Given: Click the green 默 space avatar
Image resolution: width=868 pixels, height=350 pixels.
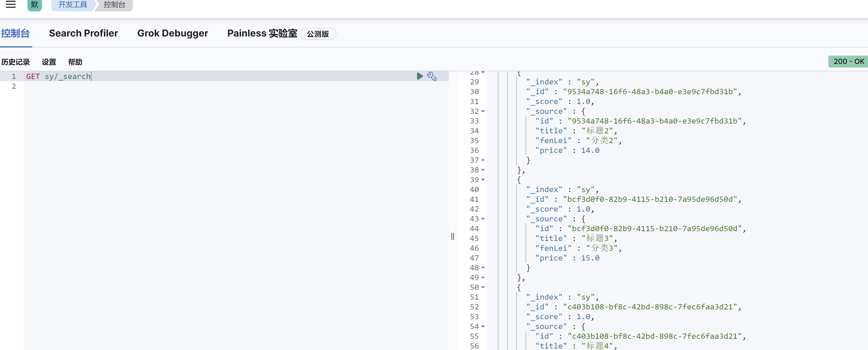Looking at the screenshot, I should pyautogui.click(x=34, y=5).
